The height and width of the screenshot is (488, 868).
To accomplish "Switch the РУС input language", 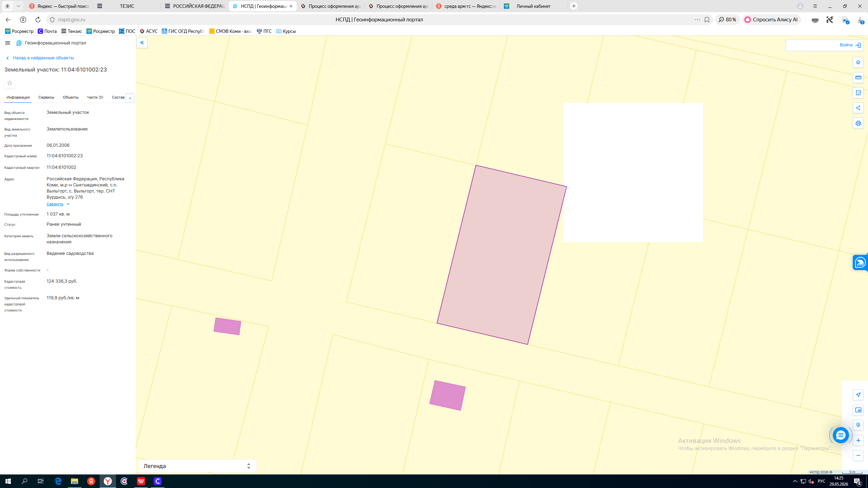I will tap(821, 481).
